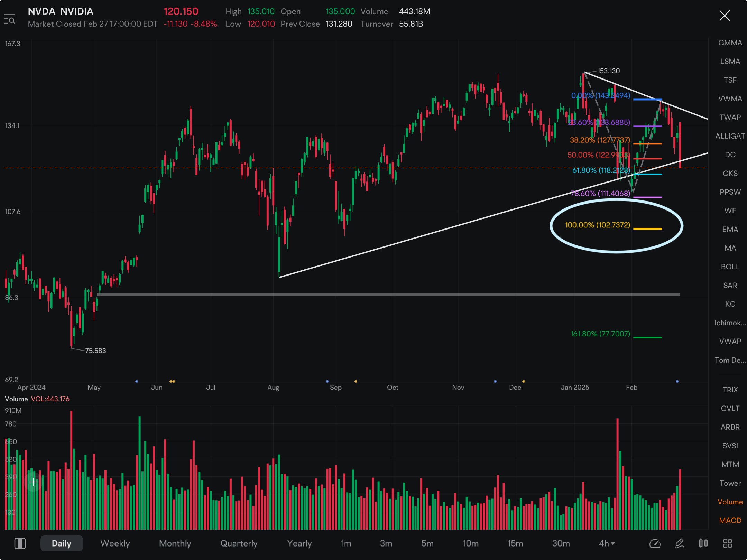Enable the VWMA indicator
Viewport: 747px width, 560px height.
click(x=730, y=99)
